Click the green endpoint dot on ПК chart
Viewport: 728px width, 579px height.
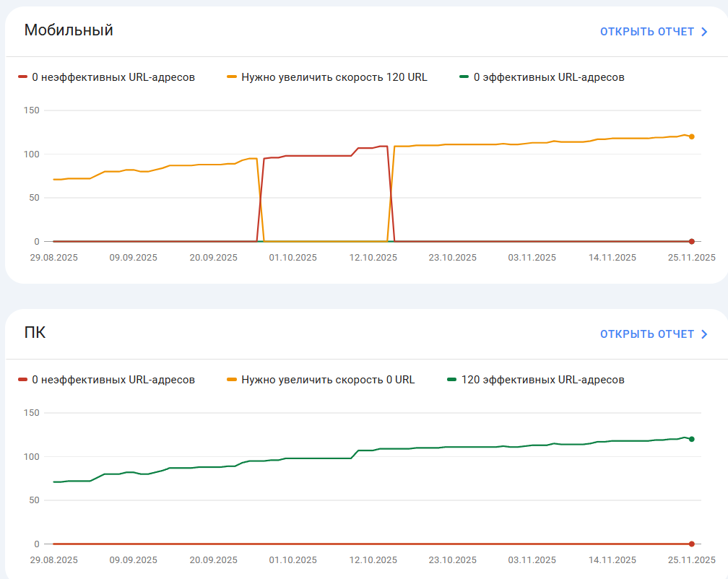point(691,439)
